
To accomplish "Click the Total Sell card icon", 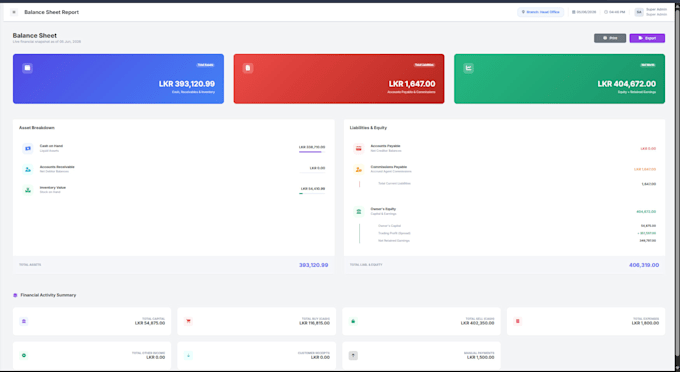I will (353, 321).
